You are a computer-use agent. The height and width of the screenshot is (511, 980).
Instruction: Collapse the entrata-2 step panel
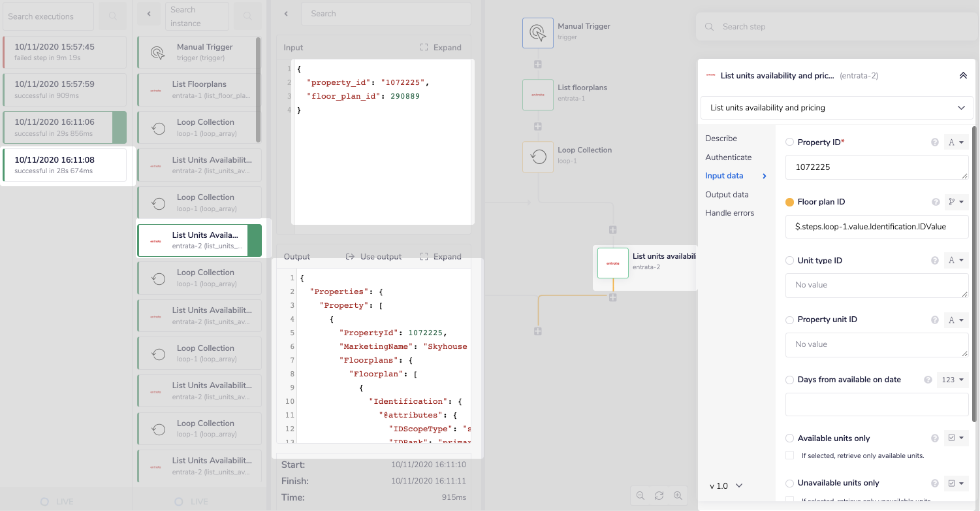pos(962,76)
